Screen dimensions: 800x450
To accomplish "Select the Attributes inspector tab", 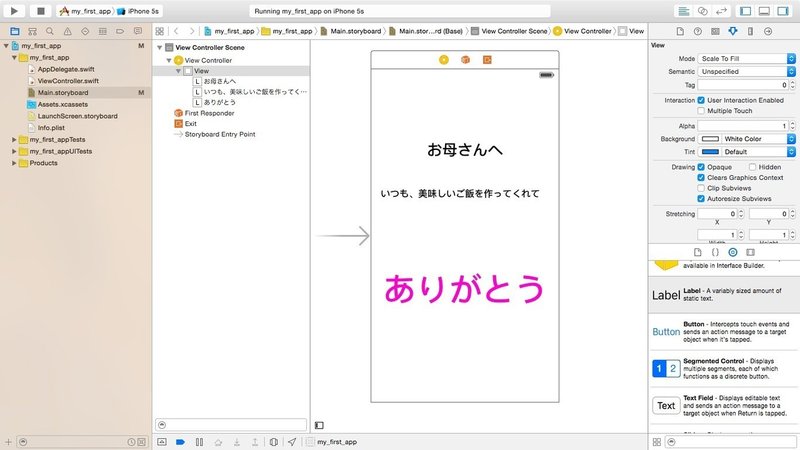I will click(x=733, y=31).
